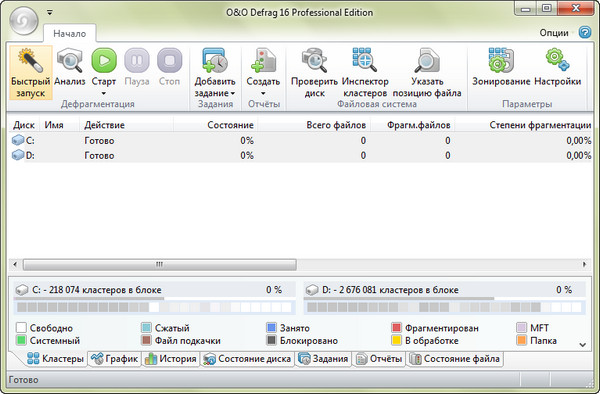Click the green Старт play button
The image size is (600, 394).
click(104, 60)
